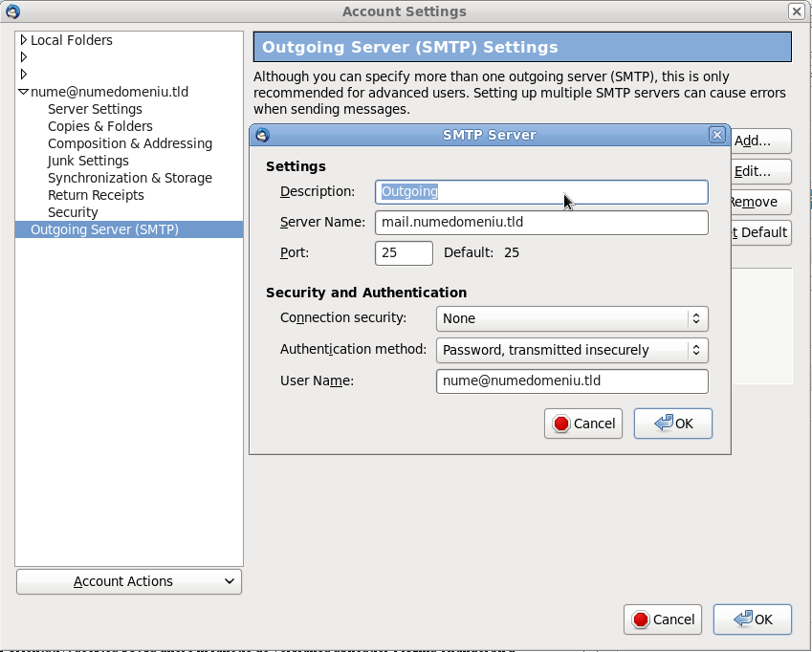This screenshot has width=812, height=652.
Task: Click the Port number field
Action: pyautogui.click(x=404, y=253)
